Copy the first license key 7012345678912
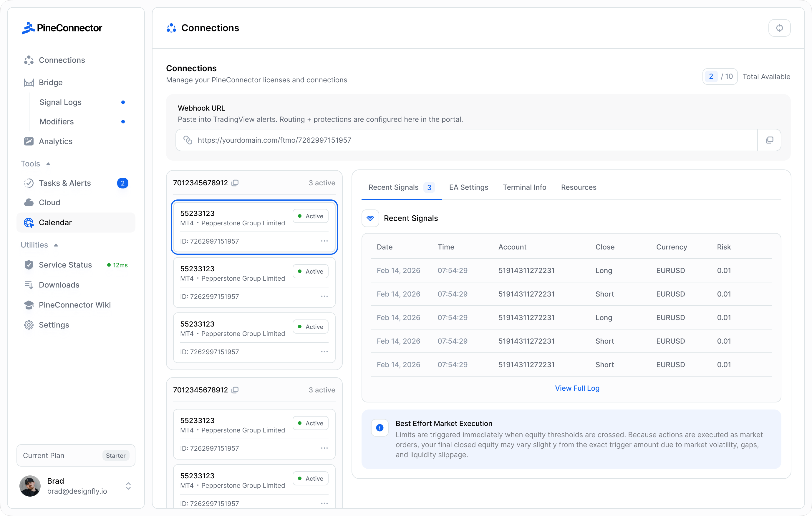The image size is (812, 516). tap(235, 183)
